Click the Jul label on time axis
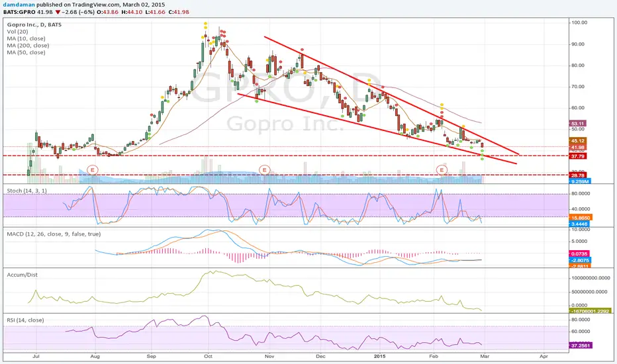The image size is (617, 364). 36,356
